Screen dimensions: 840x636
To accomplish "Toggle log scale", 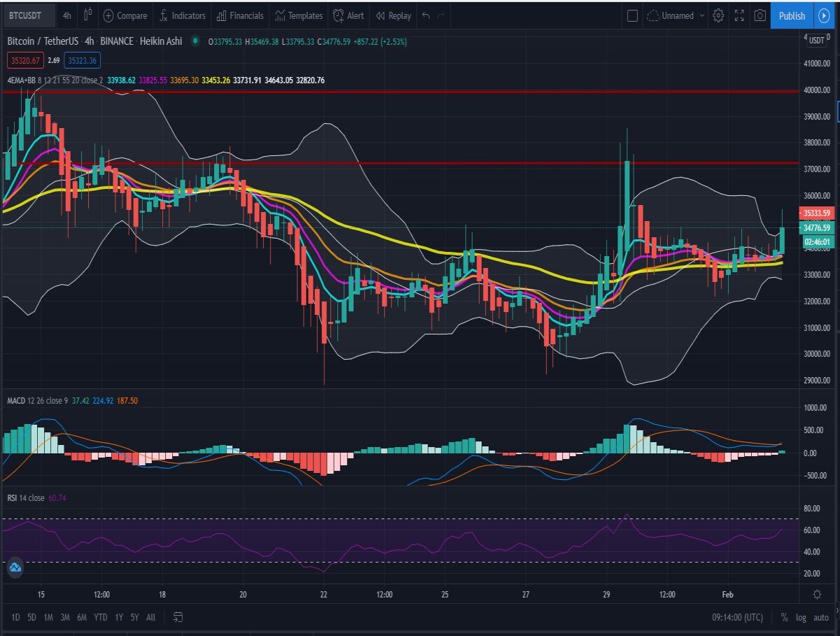I will (801, 618).
